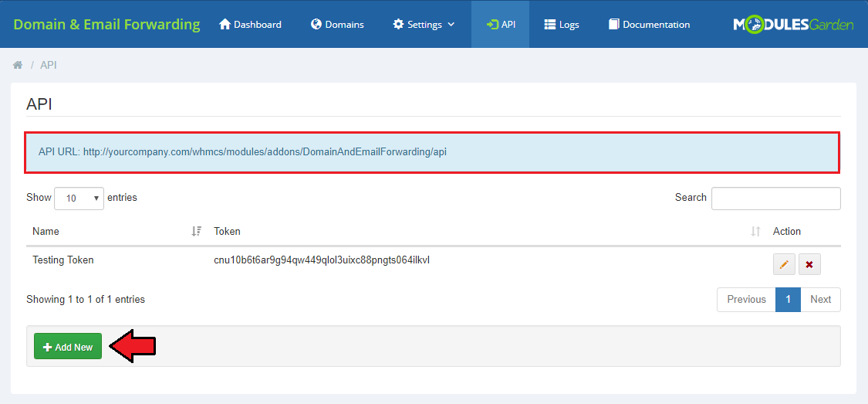The width and height of the screenshot is (868, 404).
Task: Delete the Testing Token entry
Action: click(809, 264)
